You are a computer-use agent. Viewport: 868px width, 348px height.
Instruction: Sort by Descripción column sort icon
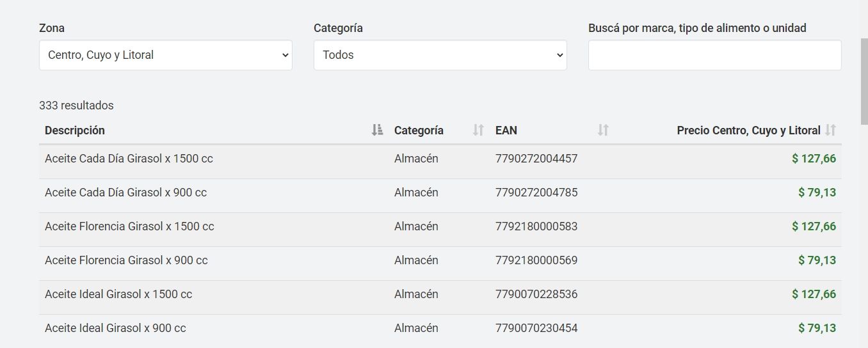click(x=377, y=130)
